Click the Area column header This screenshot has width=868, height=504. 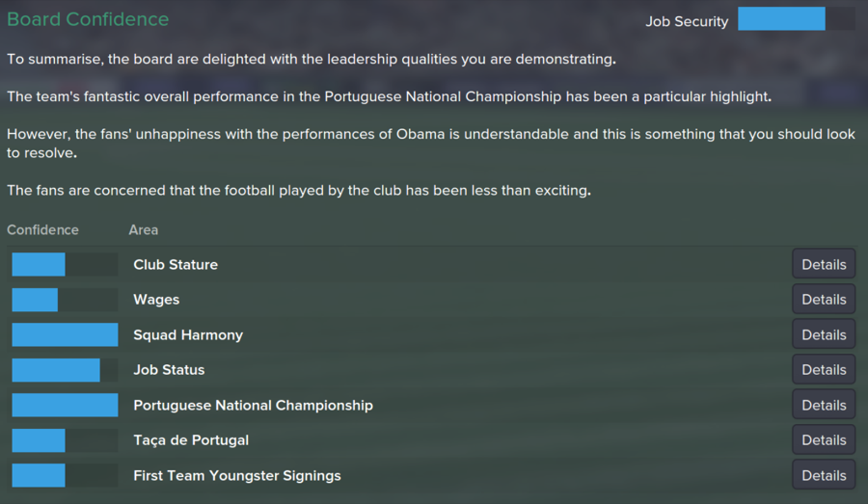pos(144,229)
